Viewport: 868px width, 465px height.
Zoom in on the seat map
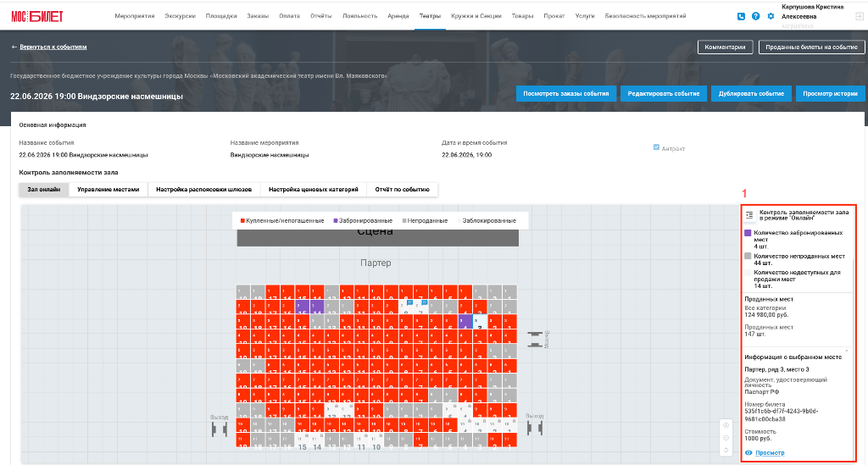point(726,425)
